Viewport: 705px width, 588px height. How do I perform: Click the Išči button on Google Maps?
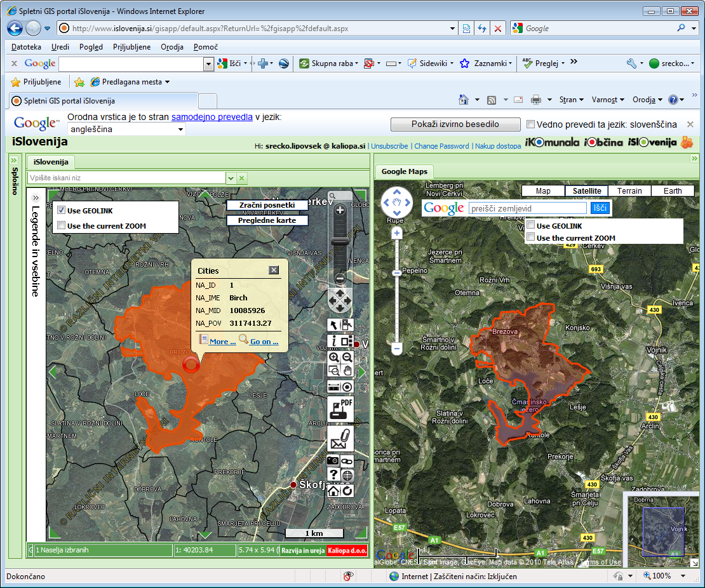click(600, 208)
